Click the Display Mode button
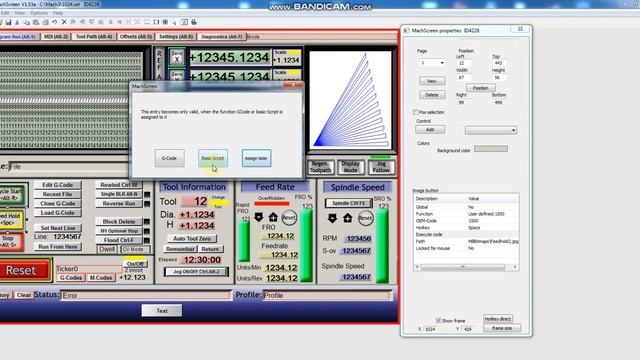Screen dimensions: 640x360 click(x=351, y=167)
